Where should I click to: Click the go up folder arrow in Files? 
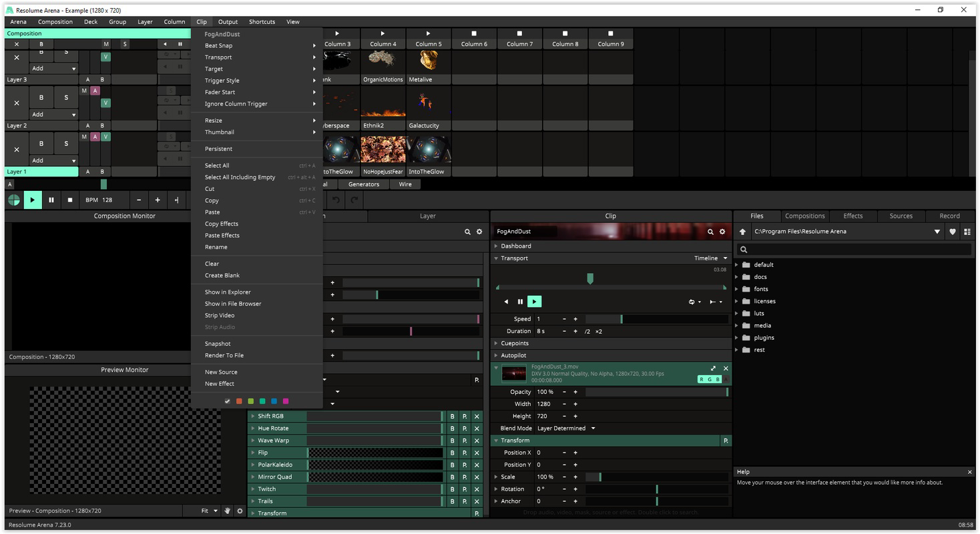tap(742, 232)
